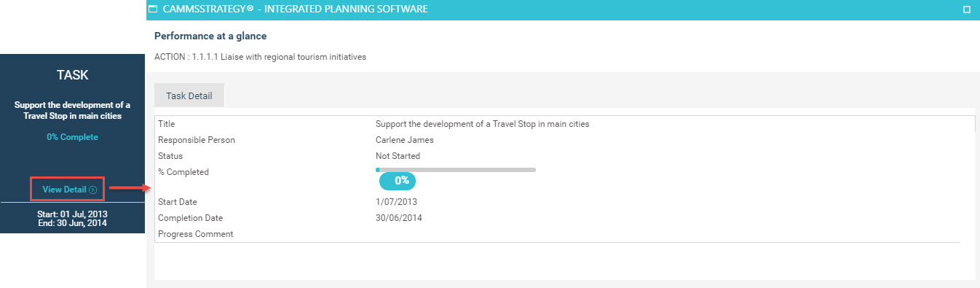The width and height of the screenshot is (980, 288).
Task: Click the 0% progress bubble
Action: 398,180
